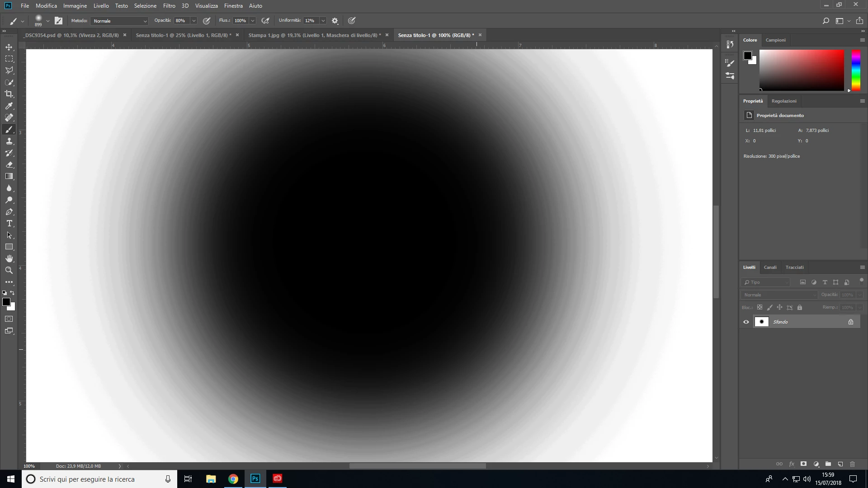Select the Gradient tool

coord(9,177)
